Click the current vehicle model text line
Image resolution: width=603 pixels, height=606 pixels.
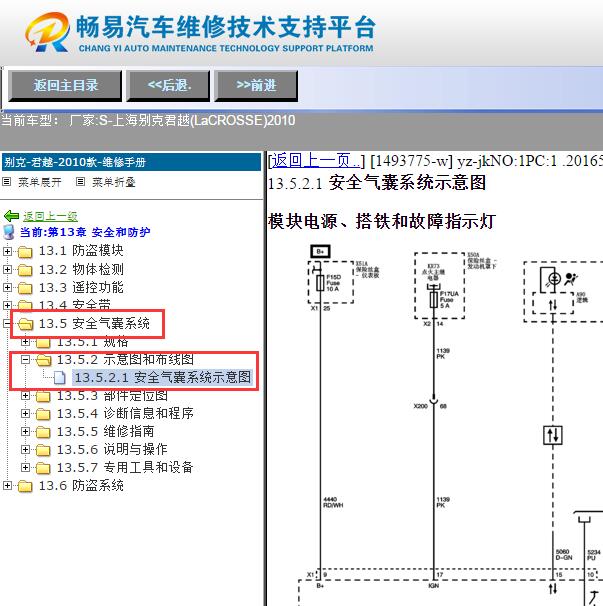click(148, 121)
